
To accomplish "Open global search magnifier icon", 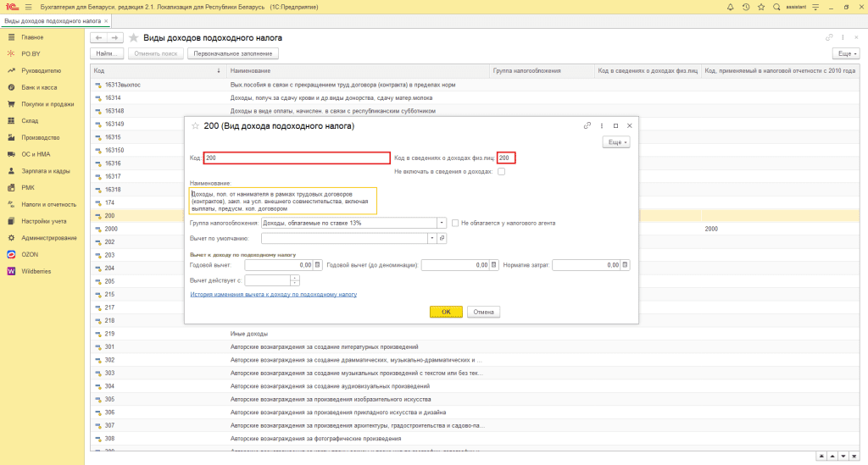I will tap(776, 7).
